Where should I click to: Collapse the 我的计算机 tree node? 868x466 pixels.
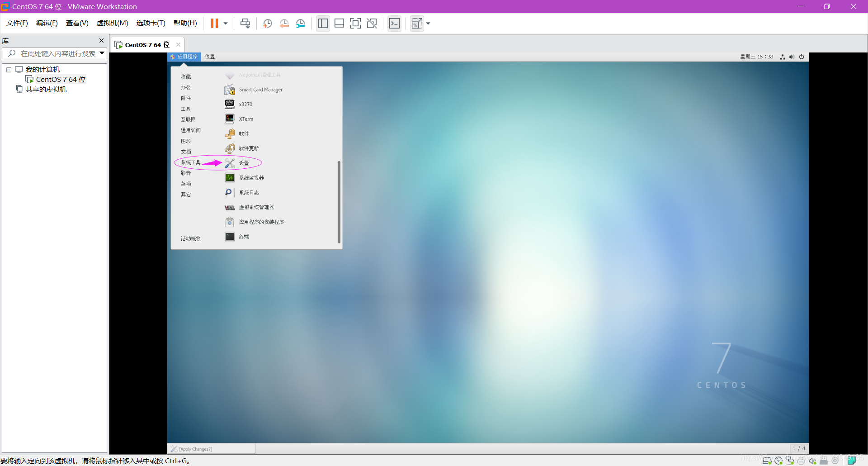8,69
